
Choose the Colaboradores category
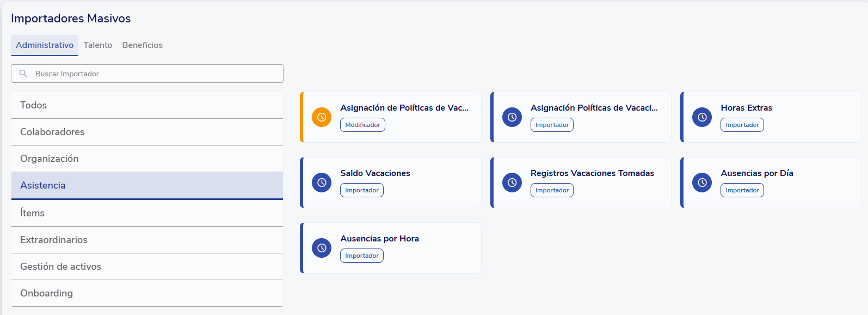point(147,132)
